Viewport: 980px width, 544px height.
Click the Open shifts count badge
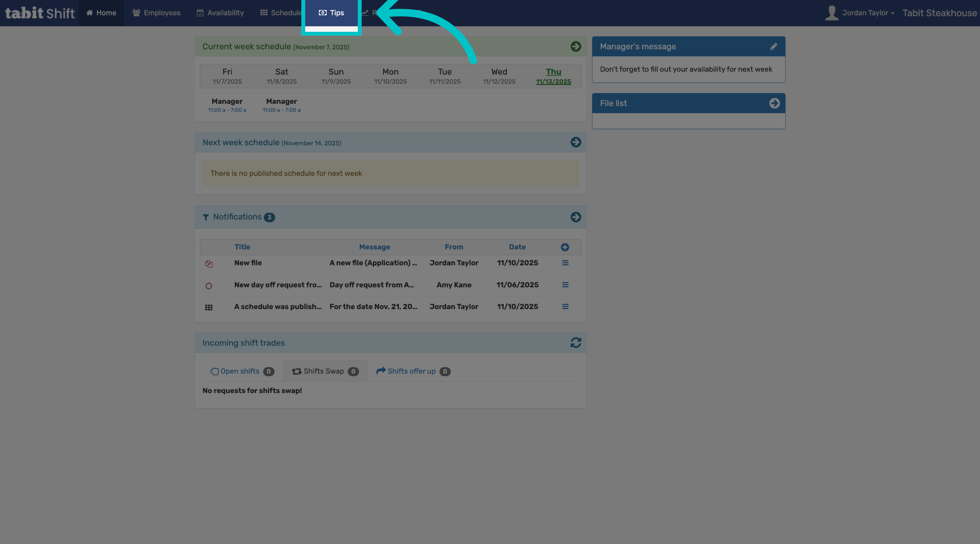tap(269, 372)
